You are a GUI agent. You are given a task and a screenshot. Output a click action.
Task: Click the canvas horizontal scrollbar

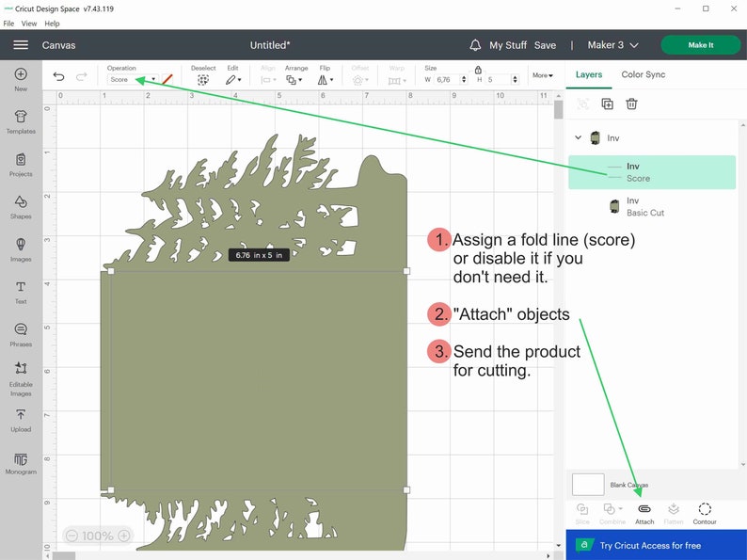[x=64, y=555]
